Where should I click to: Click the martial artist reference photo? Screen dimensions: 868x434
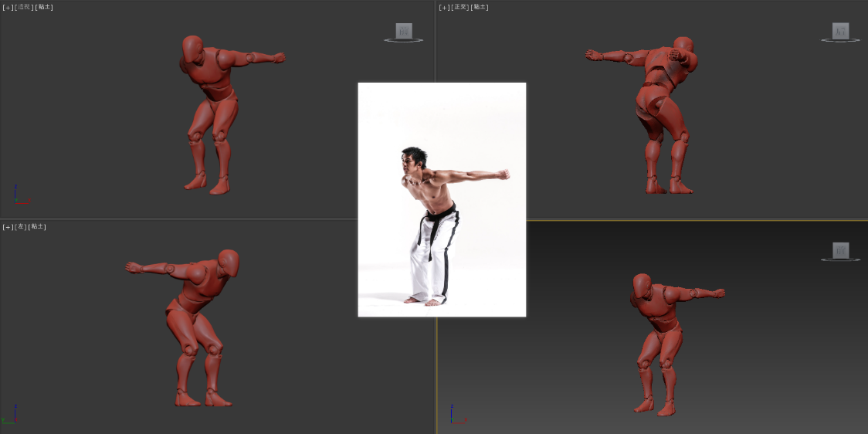click(442, 199)
